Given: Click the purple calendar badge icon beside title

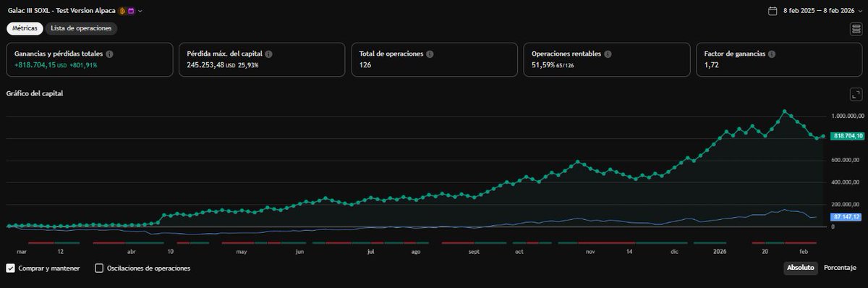Looking at the screenshot, I should pos(131,11).
